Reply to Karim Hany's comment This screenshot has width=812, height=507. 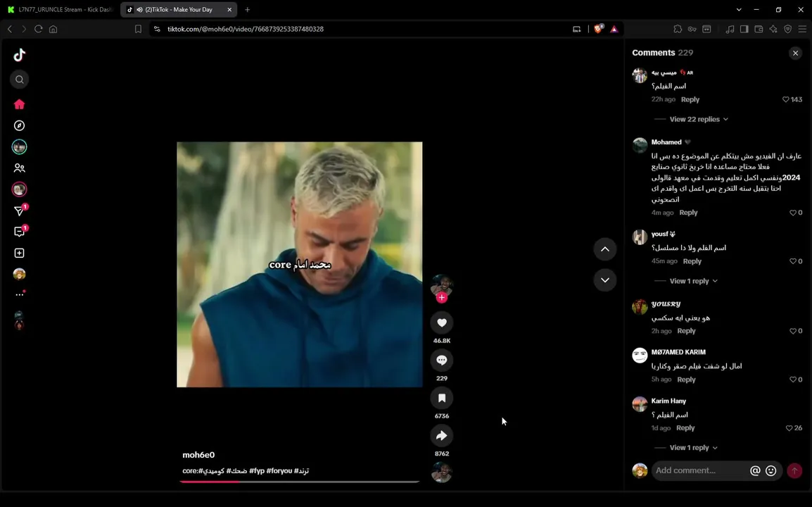click(685, 428)
